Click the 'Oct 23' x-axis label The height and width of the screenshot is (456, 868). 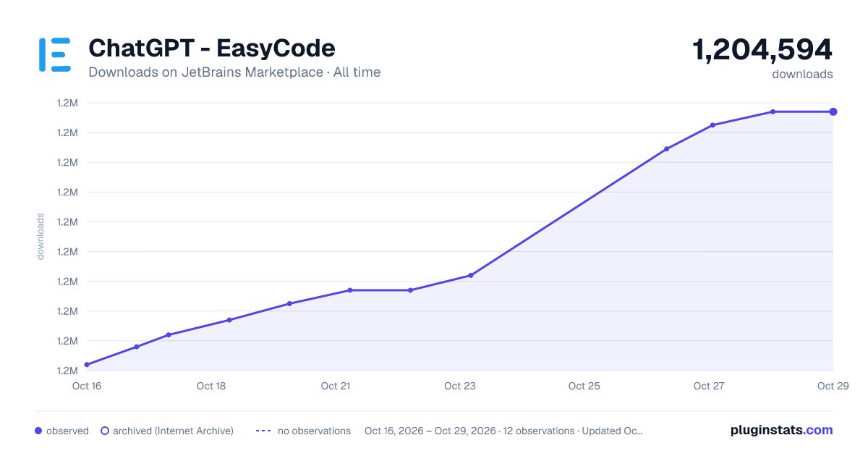[x=460, y=386]
